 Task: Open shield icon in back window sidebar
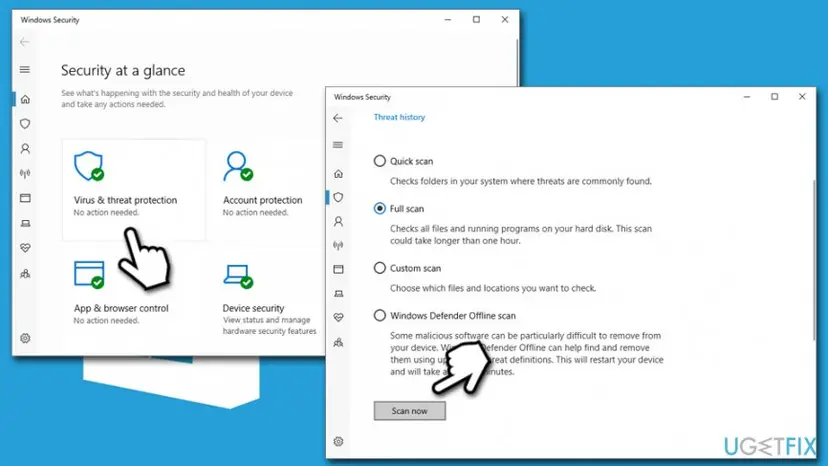[25, 124]
